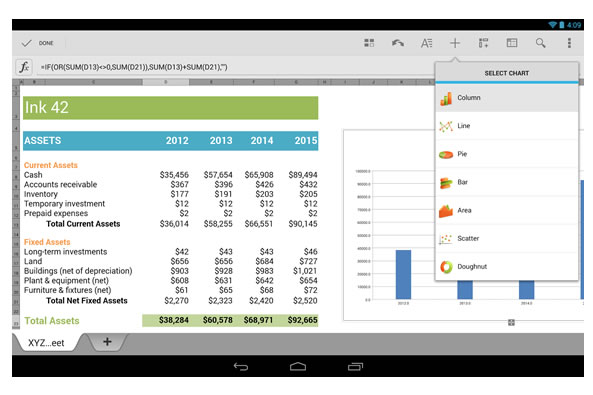The height and width of the screenshot is (395, 593).
Task: Choose Scatter chart type
Action: pyautogui.click(x=507, y=238)
